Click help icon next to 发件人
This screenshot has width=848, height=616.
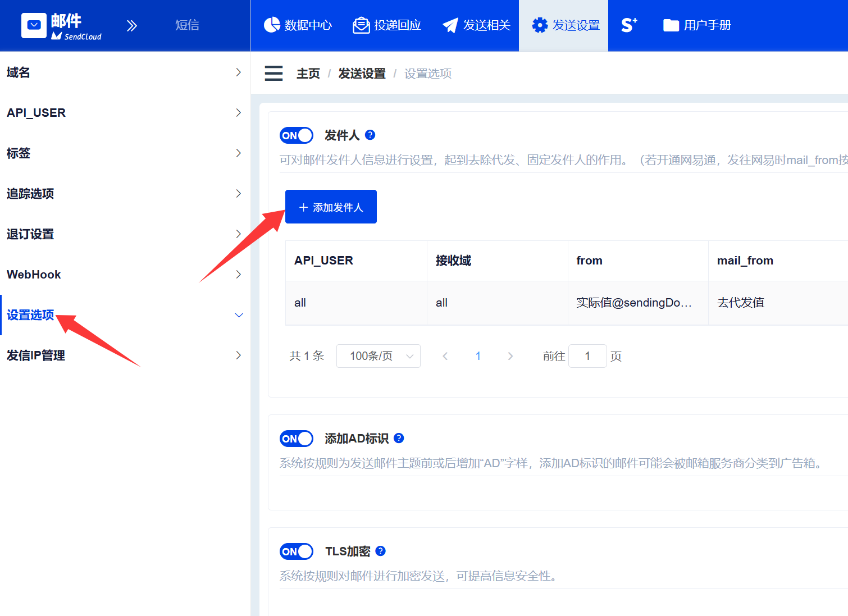[370, 135]
